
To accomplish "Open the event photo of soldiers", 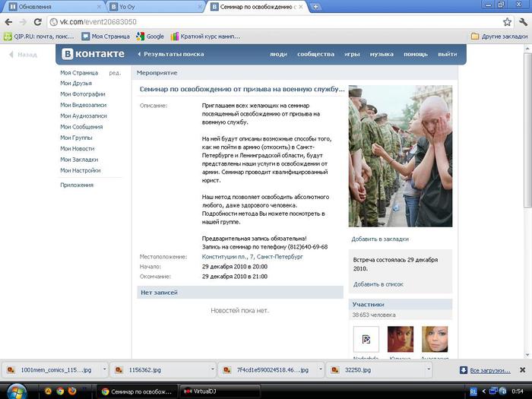I will (401, 156).
